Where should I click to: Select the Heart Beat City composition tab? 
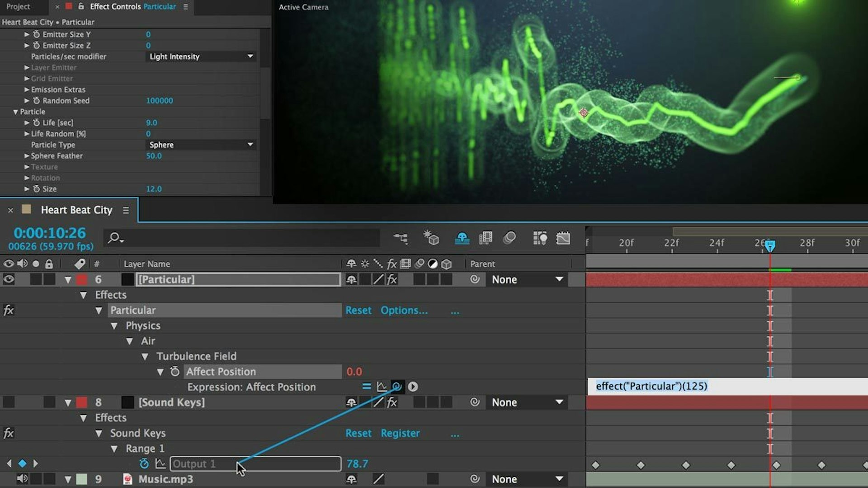coord(76,210)
